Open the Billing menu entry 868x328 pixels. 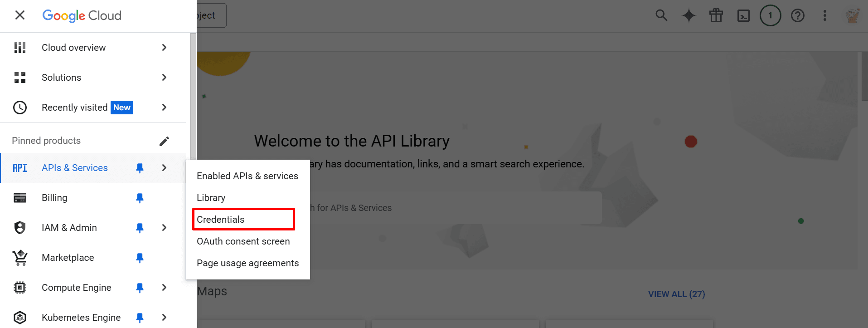pyautogui.click(x=93, y=198)
